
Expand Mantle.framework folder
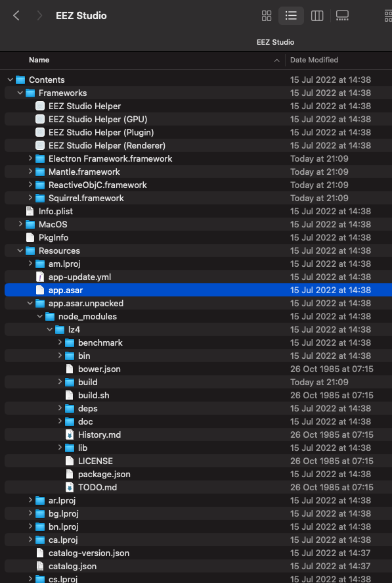coord(30,172)
